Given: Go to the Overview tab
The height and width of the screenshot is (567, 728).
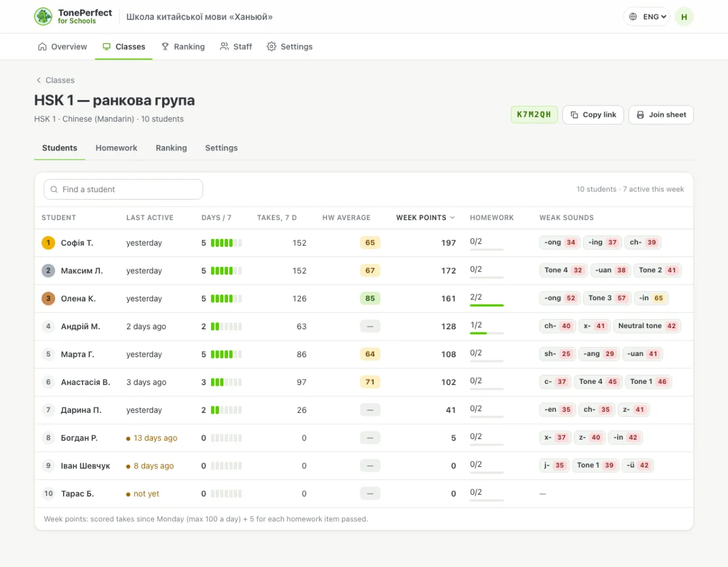Looking at the screenshot, I should point(62,47).
